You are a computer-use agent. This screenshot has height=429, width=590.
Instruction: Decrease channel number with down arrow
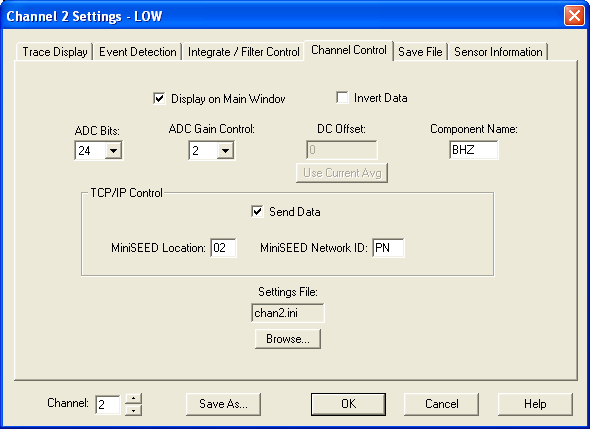click(x=134, y=410)
